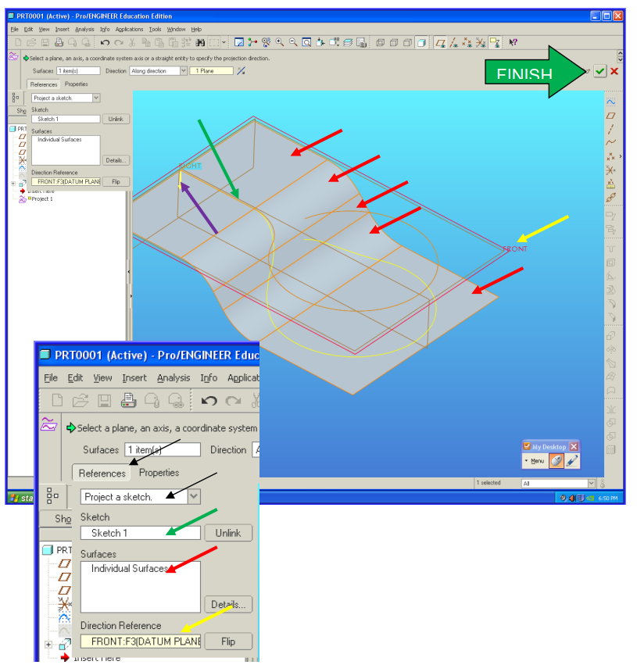Screen dimensions: 637x672
Task: Expand the tree node above Insert Here
Action: coord(49,645)
